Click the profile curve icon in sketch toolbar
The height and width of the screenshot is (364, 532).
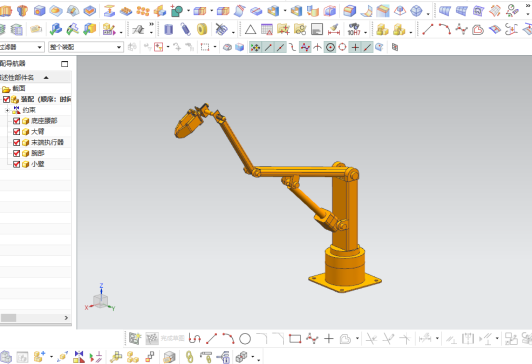tap(195, 339)
